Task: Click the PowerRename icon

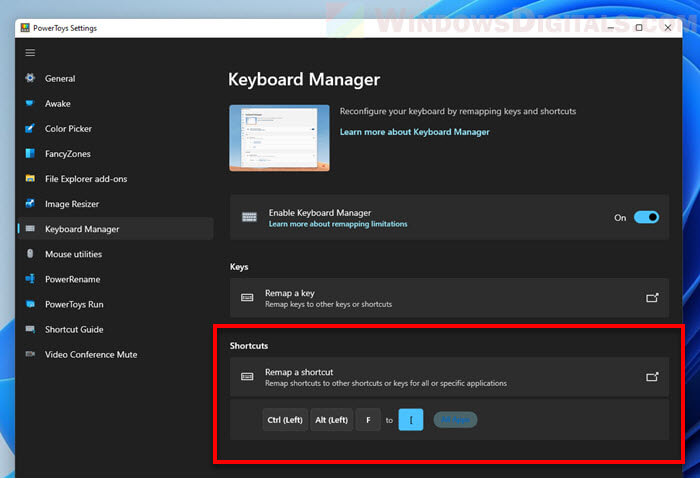Action: pos(30,279)
